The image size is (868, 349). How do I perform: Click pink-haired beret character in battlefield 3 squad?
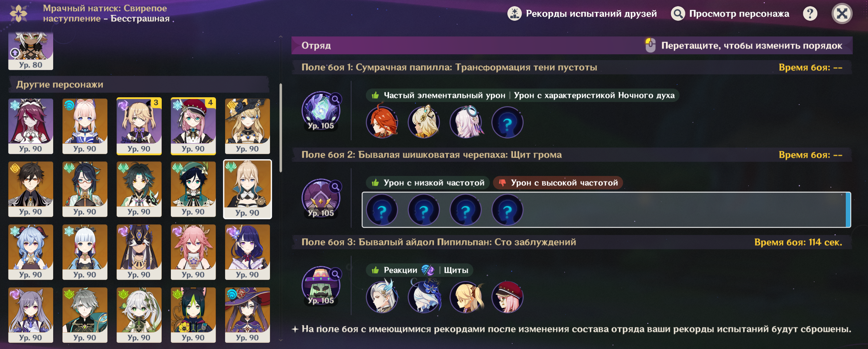507,297
